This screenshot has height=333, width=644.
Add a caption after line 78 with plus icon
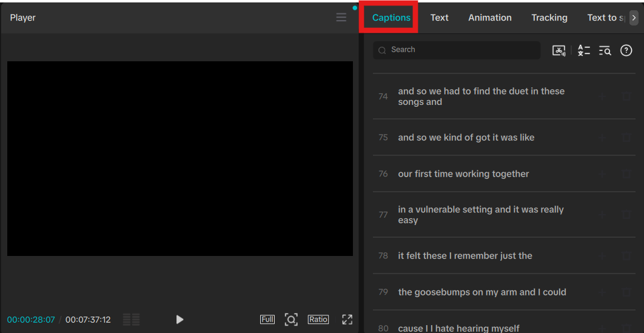pyautogui.click(x=603, y=256)
